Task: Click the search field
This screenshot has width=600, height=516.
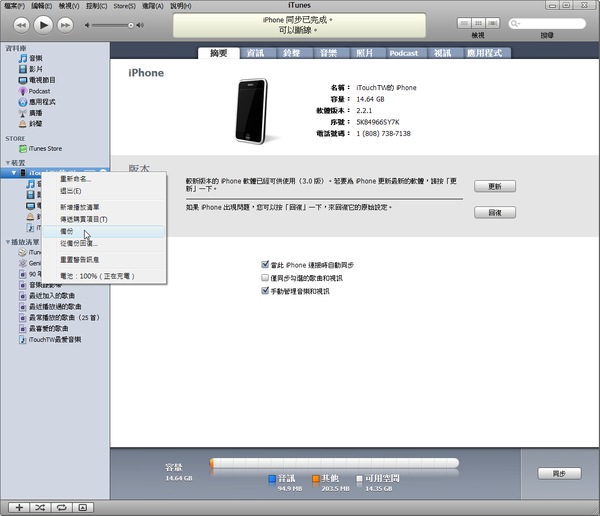Action: coord(547,24)
